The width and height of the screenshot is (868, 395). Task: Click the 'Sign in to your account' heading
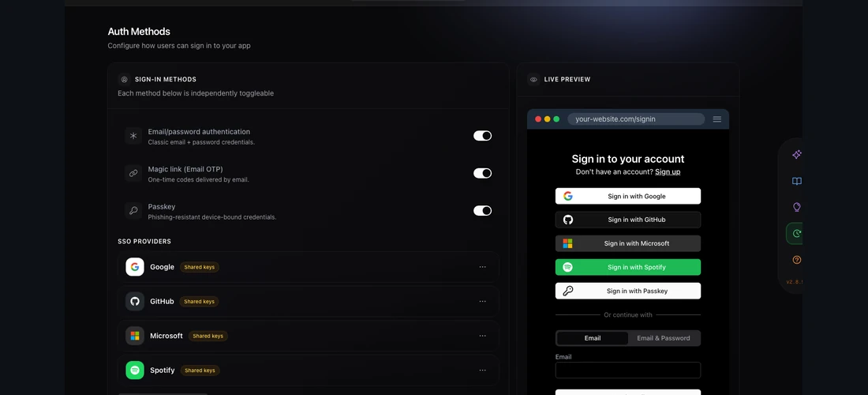(x=628, y=159)
